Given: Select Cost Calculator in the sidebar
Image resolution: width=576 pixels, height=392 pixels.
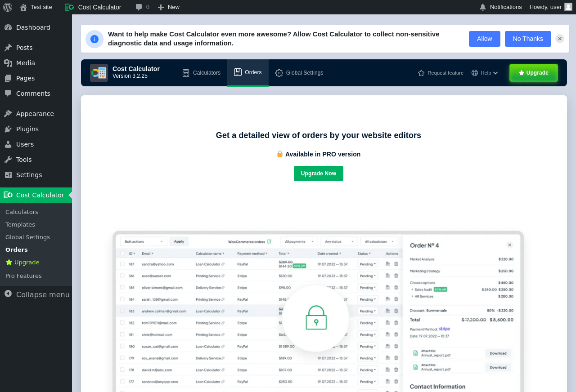Looking at the screenshot, I should [x=36, y=195].
